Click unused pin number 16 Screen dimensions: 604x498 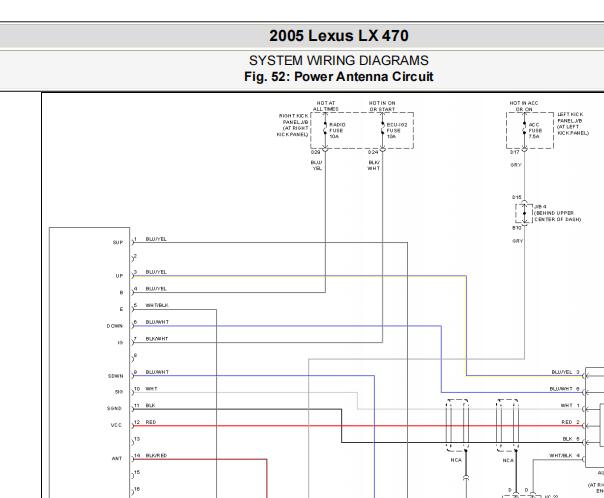click(x=137, y=489)
